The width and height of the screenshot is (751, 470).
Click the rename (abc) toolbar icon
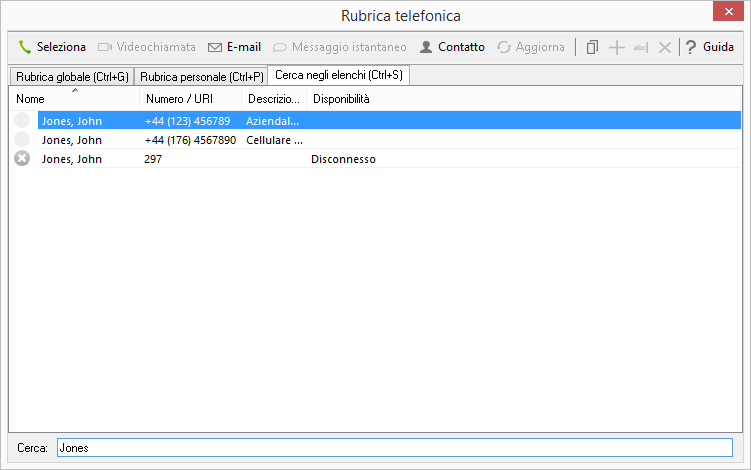click(x=641, y=47)
